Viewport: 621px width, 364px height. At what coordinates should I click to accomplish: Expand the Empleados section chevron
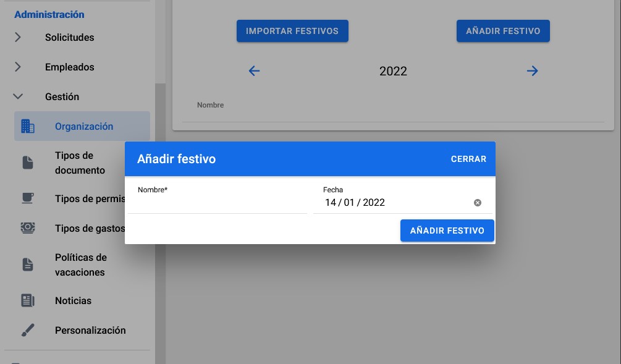[x=18, y=67]
